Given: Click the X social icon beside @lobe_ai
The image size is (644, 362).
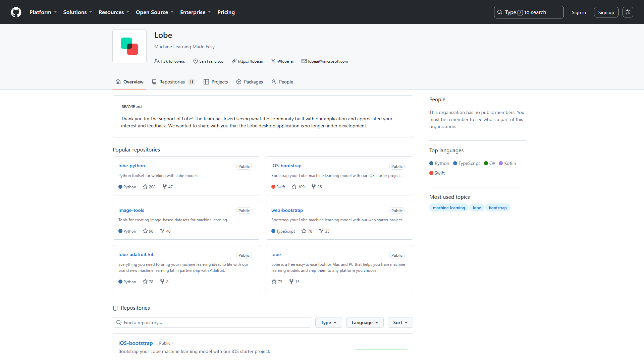Looking at the screenshot, I should (273, 61).
